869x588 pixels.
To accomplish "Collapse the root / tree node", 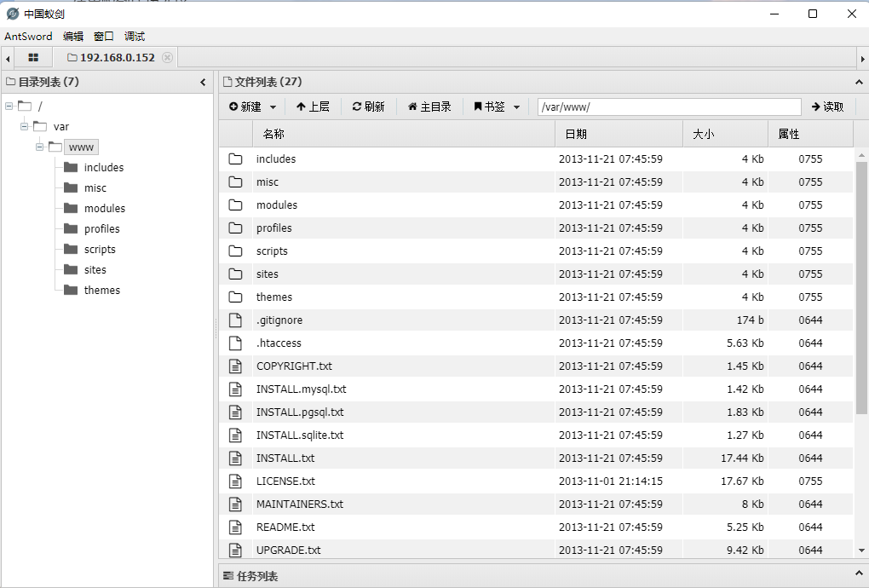I will click(x=9, y=106).
